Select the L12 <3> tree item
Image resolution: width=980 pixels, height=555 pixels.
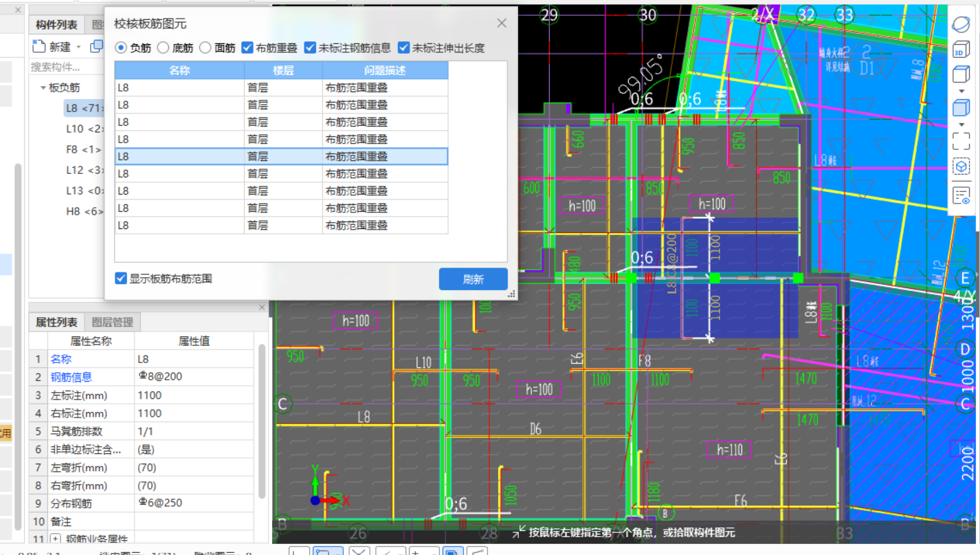click(84, 170)
